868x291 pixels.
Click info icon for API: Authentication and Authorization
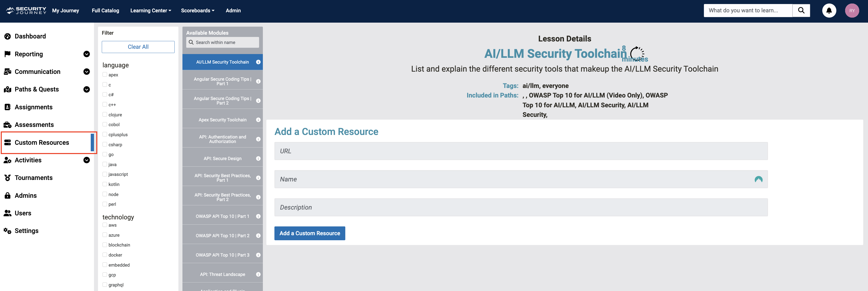[258, 139]
